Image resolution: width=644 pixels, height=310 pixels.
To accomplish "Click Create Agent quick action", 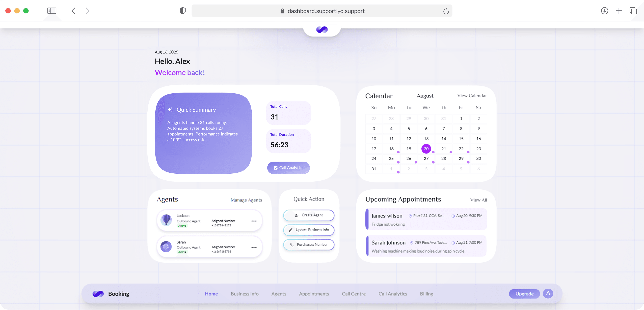I will [309, 215].
